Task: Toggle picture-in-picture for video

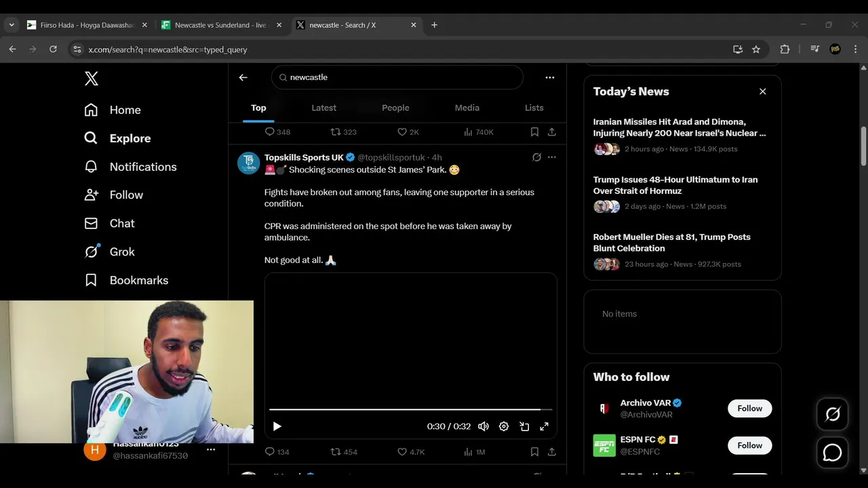Action: [x=524, y=426]
